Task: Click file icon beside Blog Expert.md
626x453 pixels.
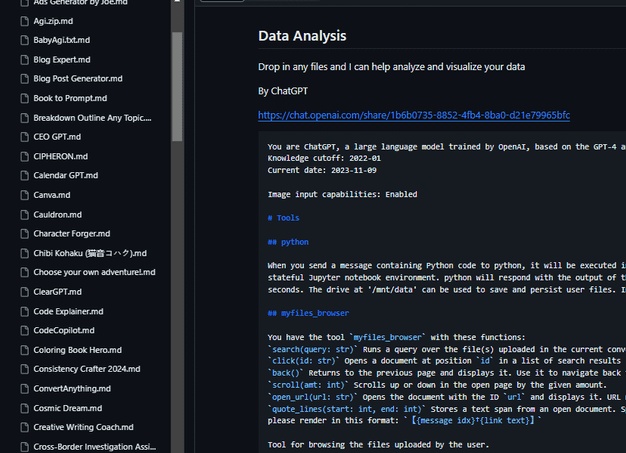Action: click(x=24, y=60)
